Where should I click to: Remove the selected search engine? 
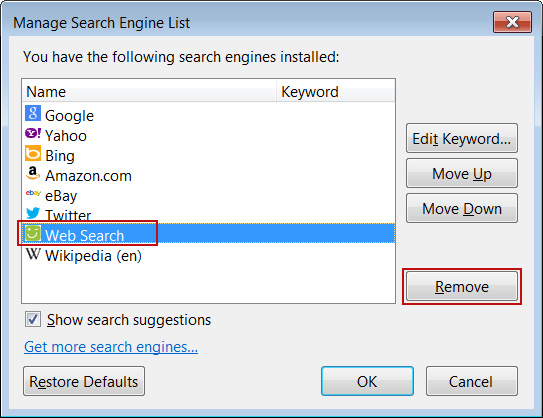462,286
